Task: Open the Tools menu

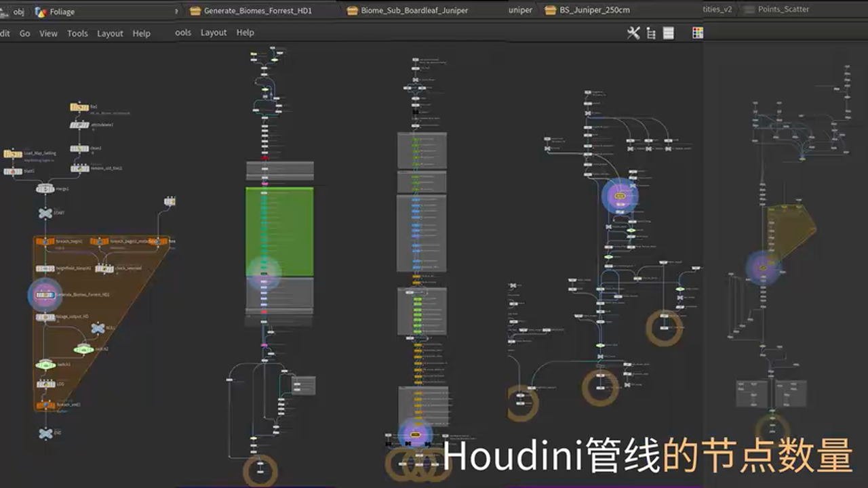Action: click(77, 33)
